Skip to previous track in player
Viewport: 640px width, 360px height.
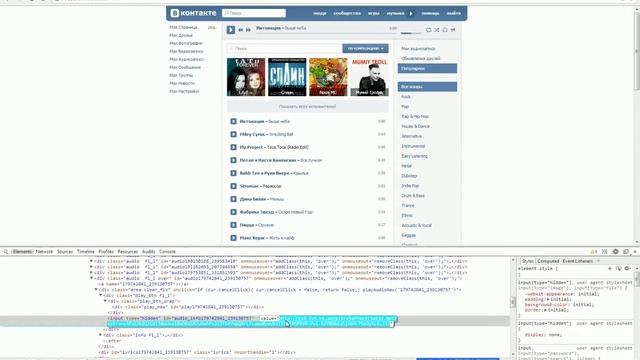click(x=240, y=30)
